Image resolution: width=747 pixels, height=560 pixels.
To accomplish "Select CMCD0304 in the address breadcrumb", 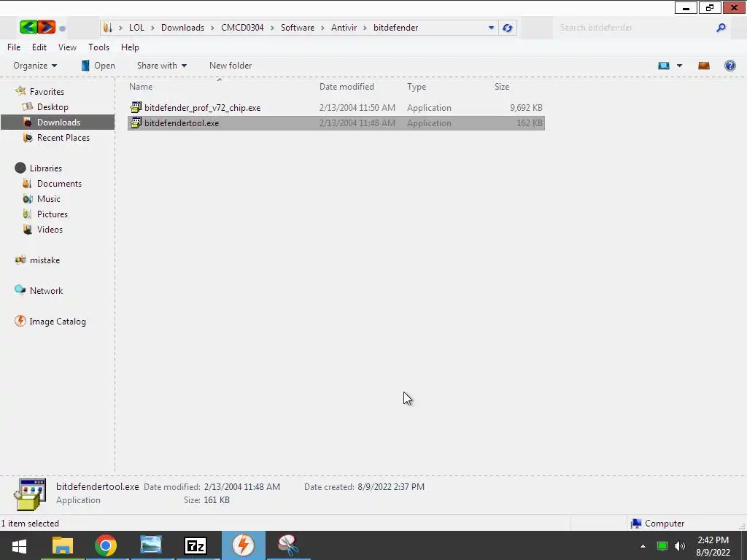I will [x=242, y=28].
